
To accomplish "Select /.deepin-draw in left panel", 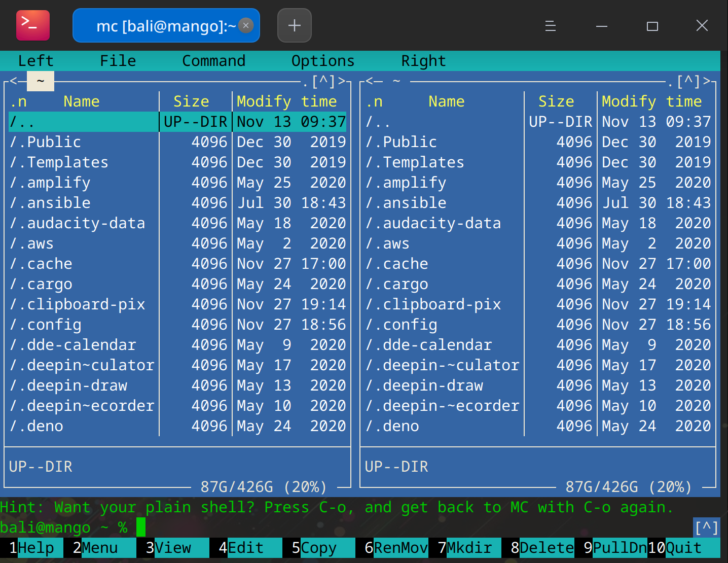I will click(x=177, y=385).
